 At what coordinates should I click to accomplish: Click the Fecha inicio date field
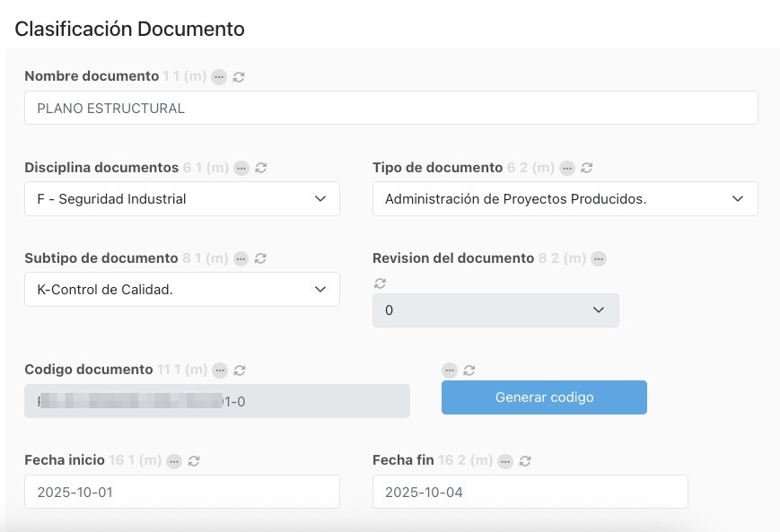tap(182, 492)
